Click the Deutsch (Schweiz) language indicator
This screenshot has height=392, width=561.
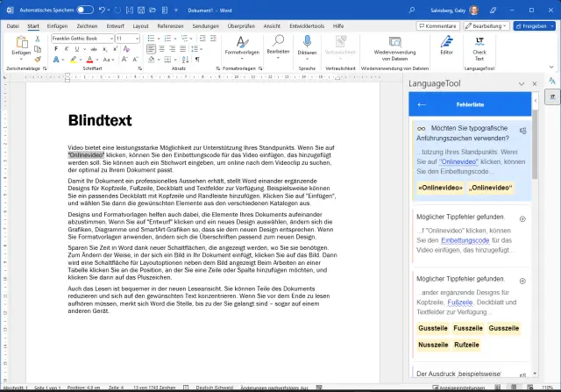point(215,387)
